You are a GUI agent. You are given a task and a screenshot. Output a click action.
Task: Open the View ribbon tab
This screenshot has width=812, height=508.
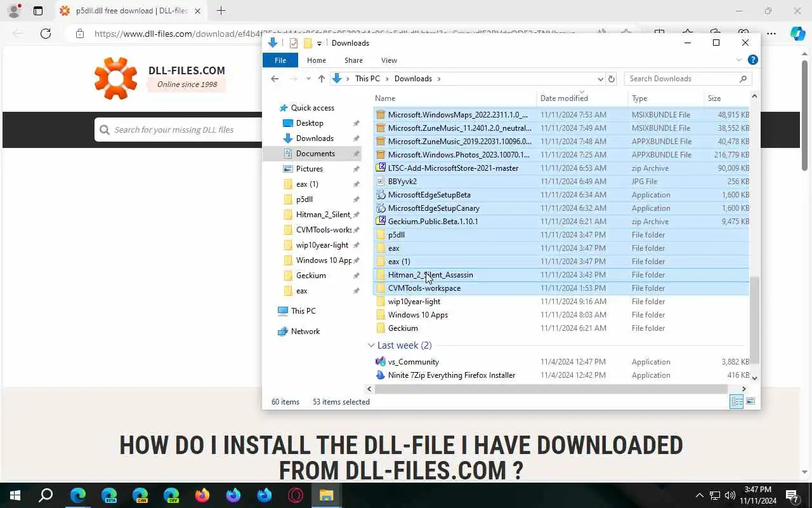(x=389, y=60)
